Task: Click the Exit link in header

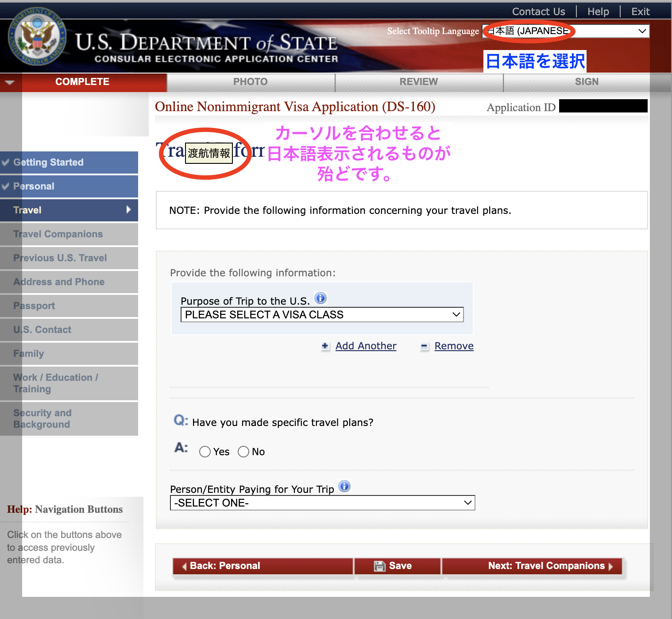Action: pos(640,12)
